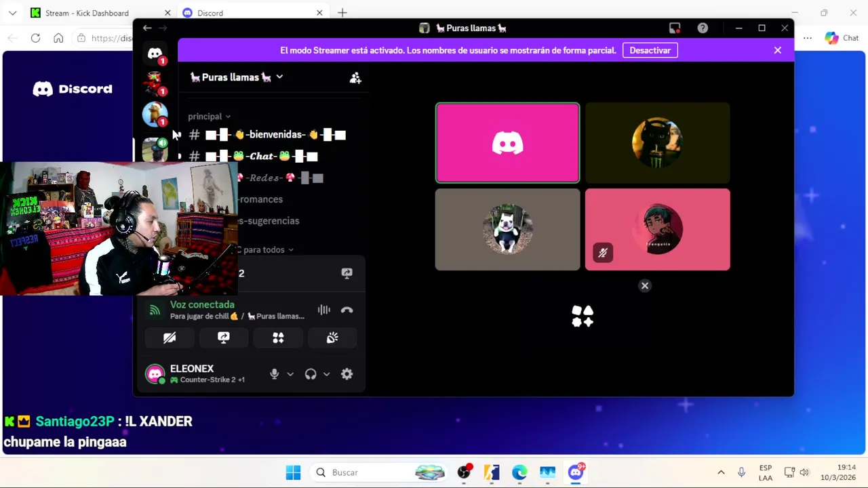Switch to Stream - Kick Dashboard browser tab
The width and height of the screenshot is (868, 488).
pyautogui.click(x=95, y=13)
